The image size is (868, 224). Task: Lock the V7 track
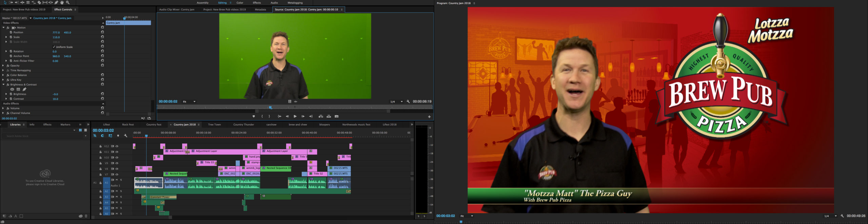click(x=100, y=175)
